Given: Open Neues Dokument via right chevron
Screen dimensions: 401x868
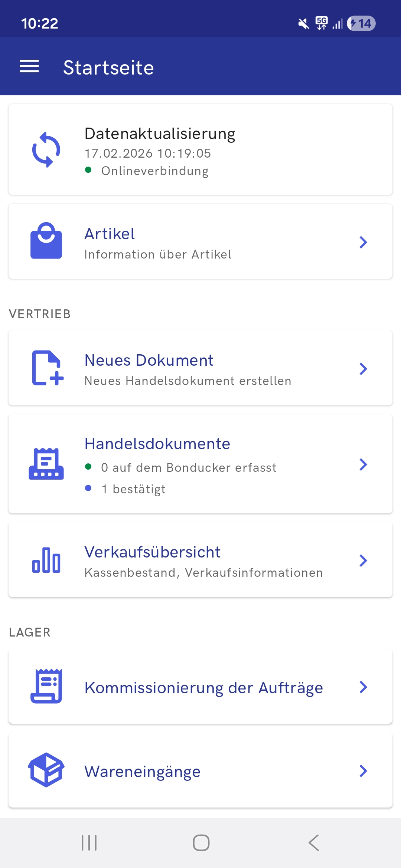Looking at the screenshot, I should coord(363,369).
